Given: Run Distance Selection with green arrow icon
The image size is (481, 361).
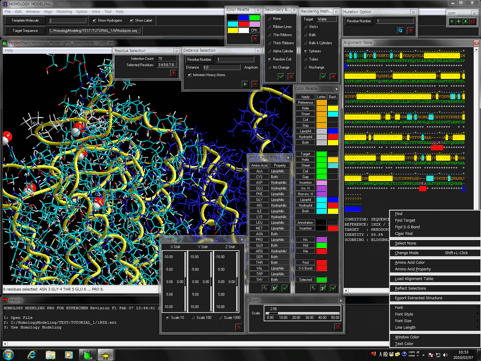Looking at the screenshot, I should point(245,84).
